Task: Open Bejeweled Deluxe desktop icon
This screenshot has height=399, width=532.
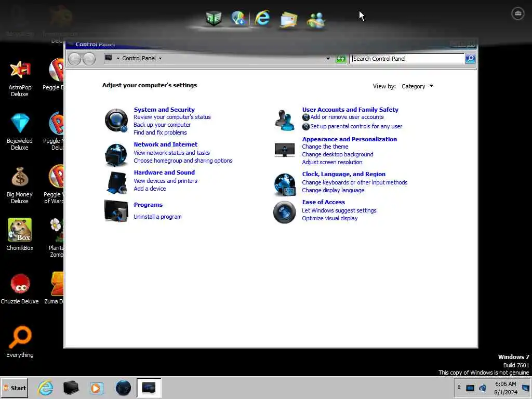Action: 20,132
